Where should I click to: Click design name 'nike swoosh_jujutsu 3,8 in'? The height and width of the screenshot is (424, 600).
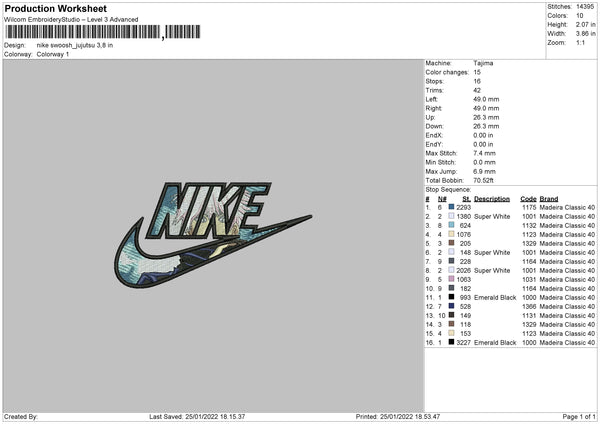click(x=75, y=45)
